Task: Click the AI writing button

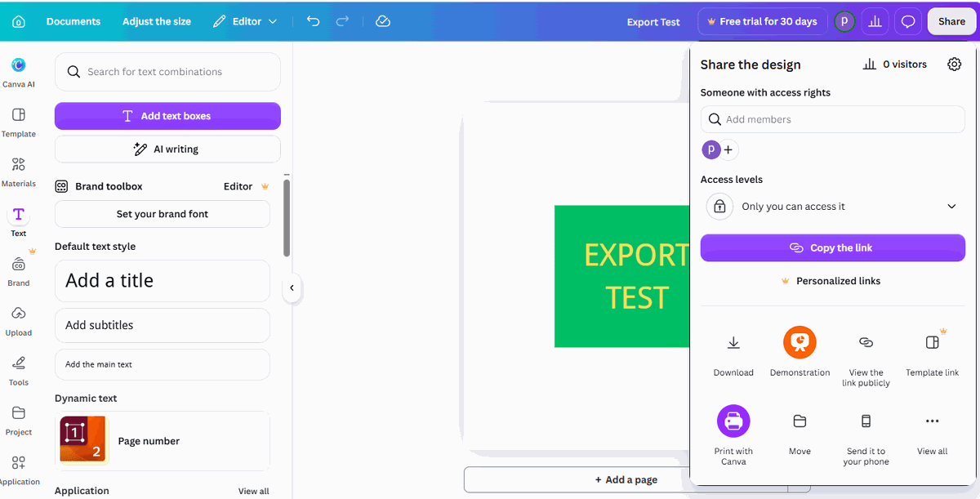Action: click(x=167, y=149)
